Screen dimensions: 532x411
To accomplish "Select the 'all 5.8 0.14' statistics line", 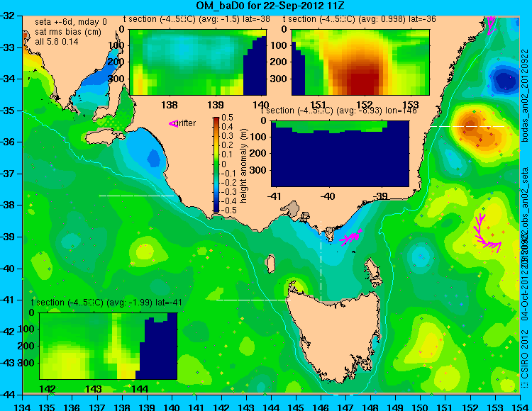I will click(x=56, y=42).
